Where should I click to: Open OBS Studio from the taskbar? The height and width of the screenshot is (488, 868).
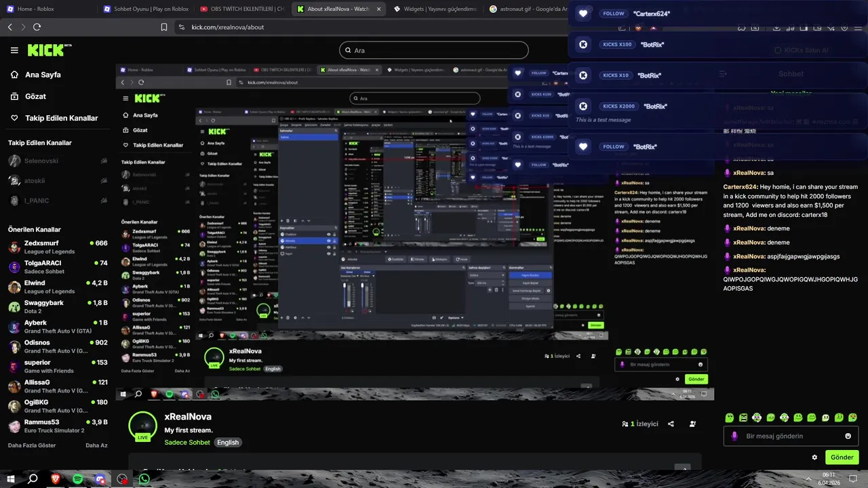[122, 479]
